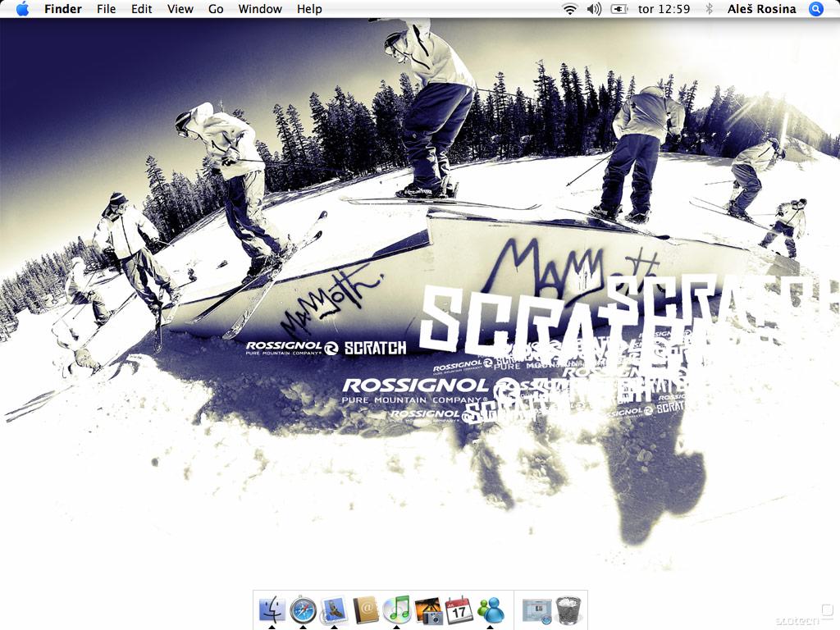The height and width of the screenshot is (630, 840).
Task: Open the battery power status menu
Action: click(619, 8)
